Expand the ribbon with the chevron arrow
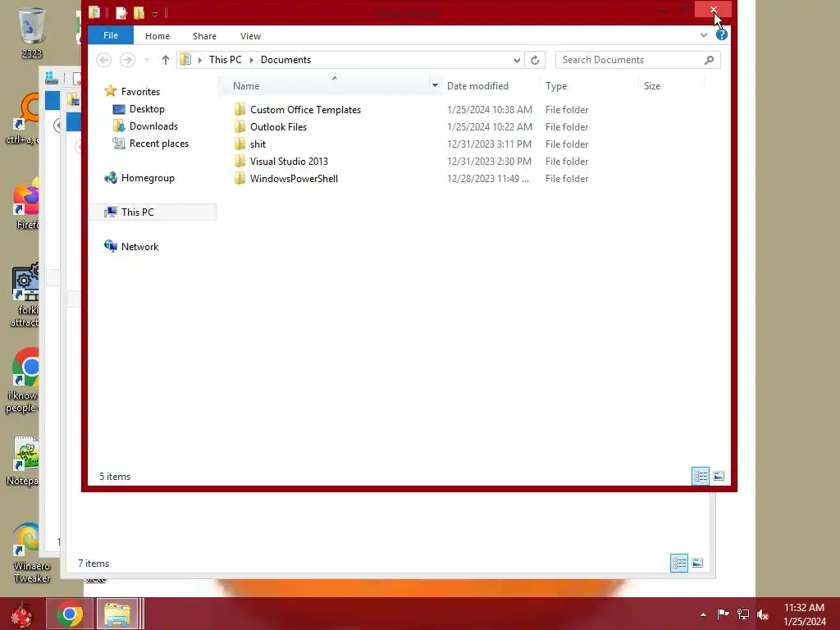Image resolution: width=840 pixels, height=630 pixels. click(703, 35)
